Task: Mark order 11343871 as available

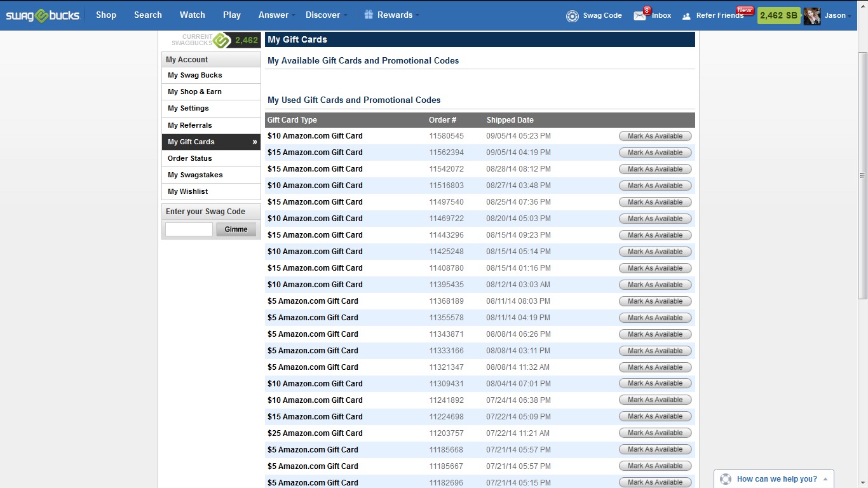Action: pyautogui.click(x=655, y=334)
